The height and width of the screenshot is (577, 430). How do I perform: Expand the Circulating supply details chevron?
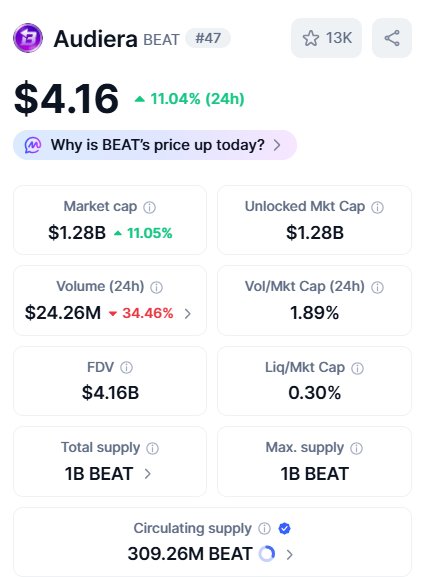tap(289, 555)
